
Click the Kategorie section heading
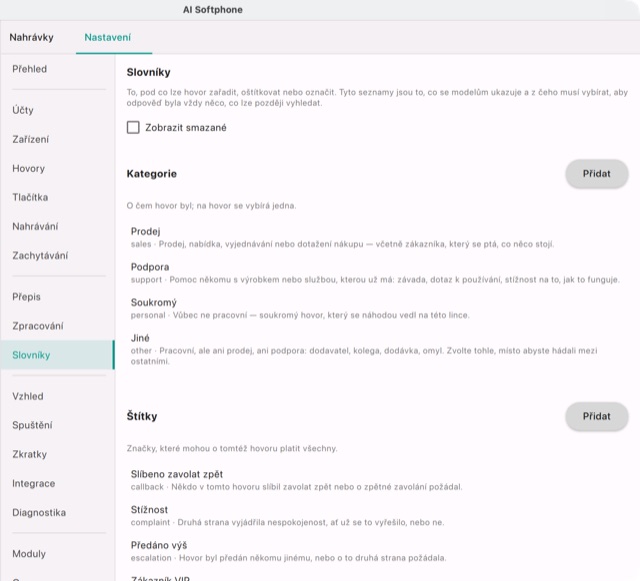coord(151,174)
